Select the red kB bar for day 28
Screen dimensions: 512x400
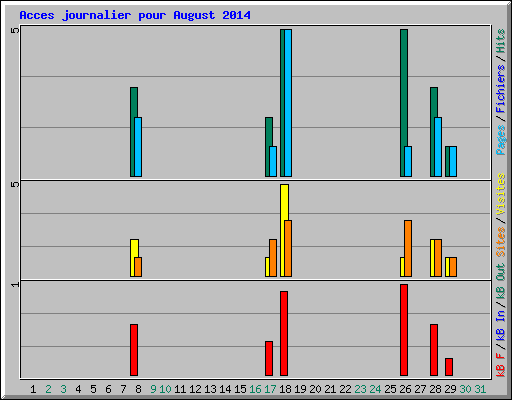pyautogui.click(x=434, y=350)
